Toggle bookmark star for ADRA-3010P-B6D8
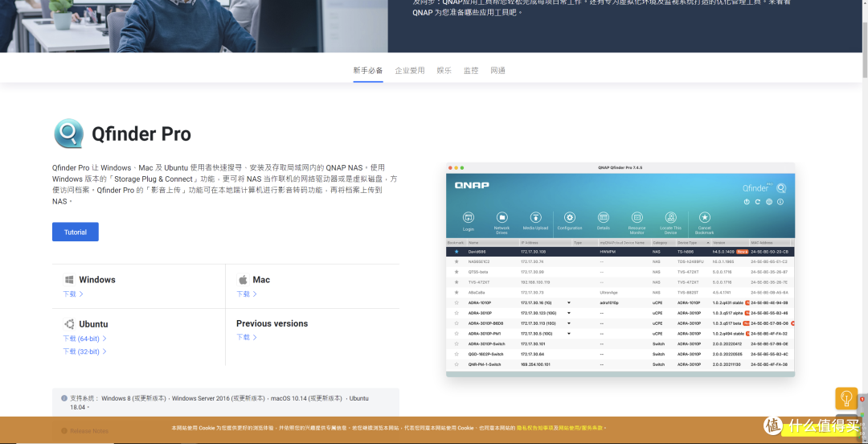Image resolution: width=868 pixels, height=444 pixels. [457, 323]
